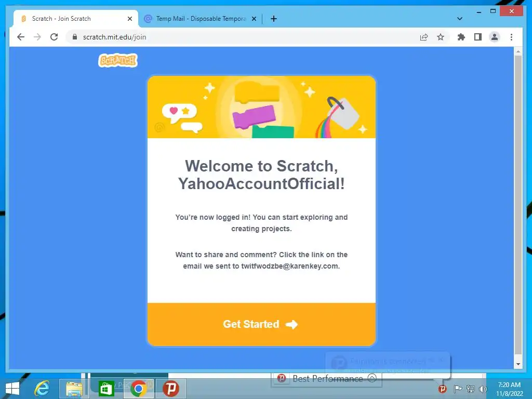This screenshot has height=399, width=532.
Task: Click the "You're now logged in" message
Action: [x=261, y=223]
